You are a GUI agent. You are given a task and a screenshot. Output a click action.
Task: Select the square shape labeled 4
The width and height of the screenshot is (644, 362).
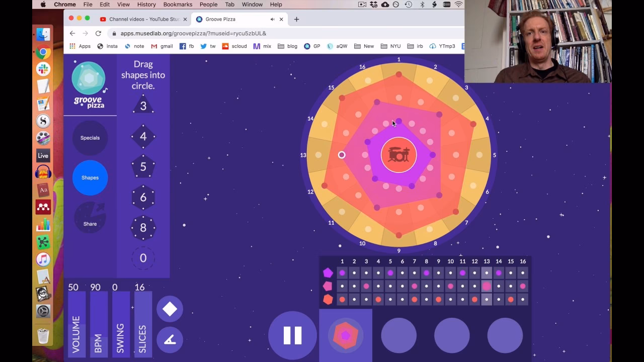click(143, 136)
